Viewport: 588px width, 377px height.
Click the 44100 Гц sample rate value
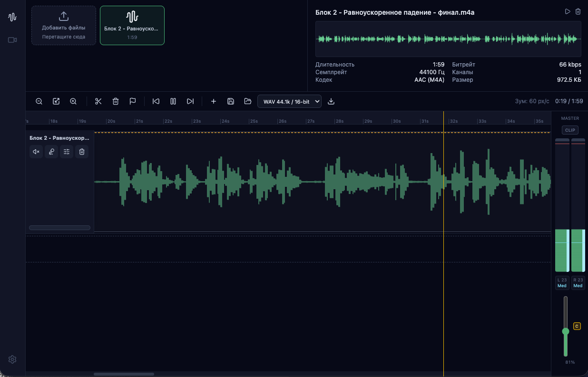coord(431,72)
